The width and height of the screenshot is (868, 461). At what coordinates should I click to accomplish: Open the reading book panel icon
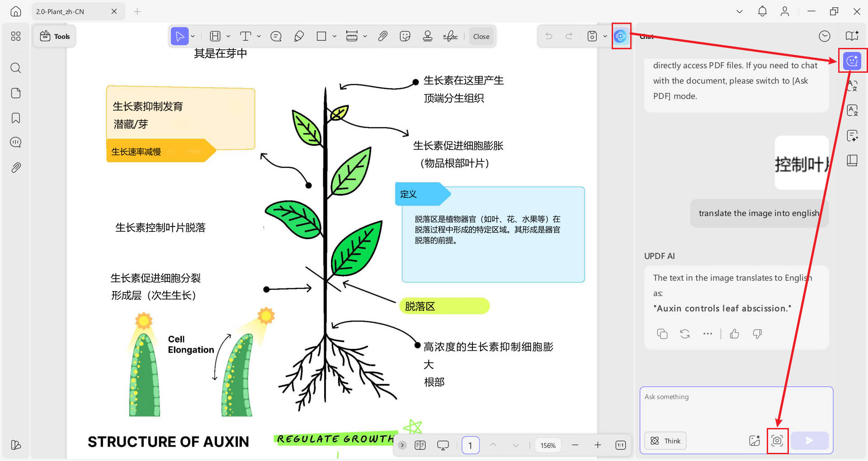click(x=852, y=160)
